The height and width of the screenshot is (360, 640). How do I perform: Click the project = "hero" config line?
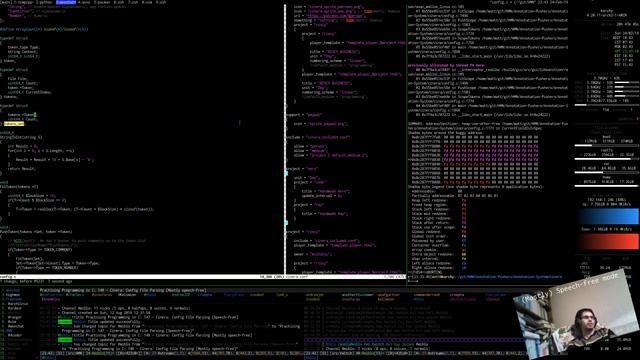(302, 169)
